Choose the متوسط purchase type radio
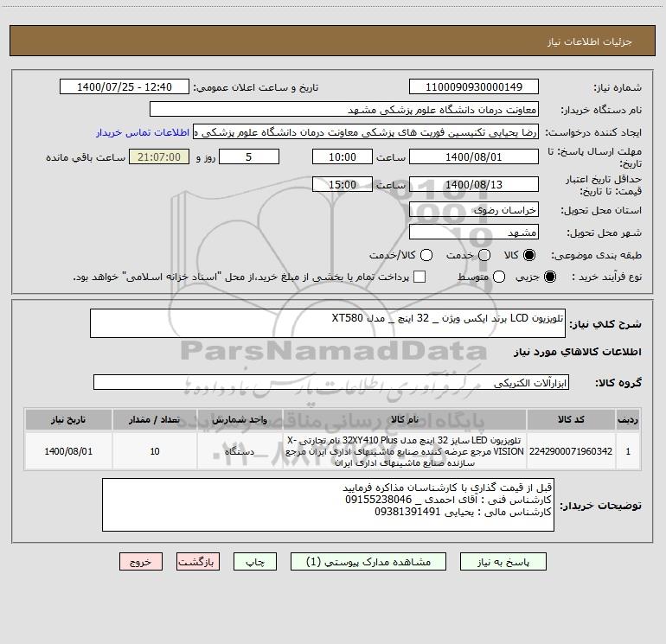Viewport: 666px width, 644px height. [499, 277]
